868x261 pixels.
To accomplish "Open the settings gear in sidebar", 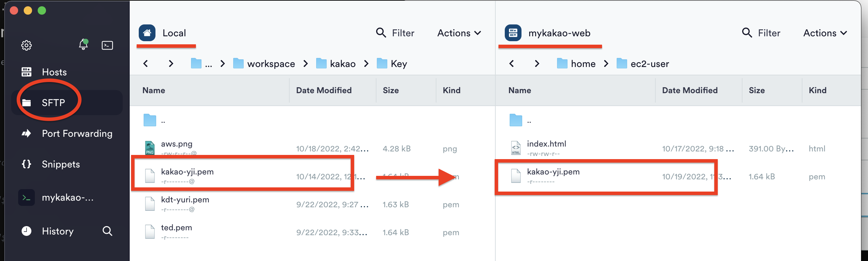I will point(26,45).
